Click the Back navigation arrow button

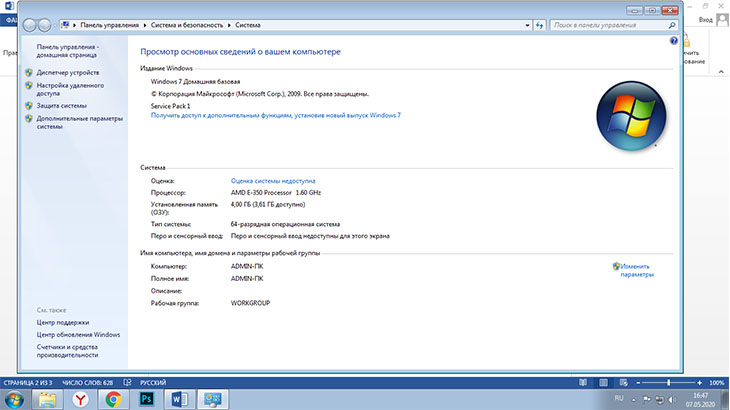pyautogui.click(x=28, y=23)
